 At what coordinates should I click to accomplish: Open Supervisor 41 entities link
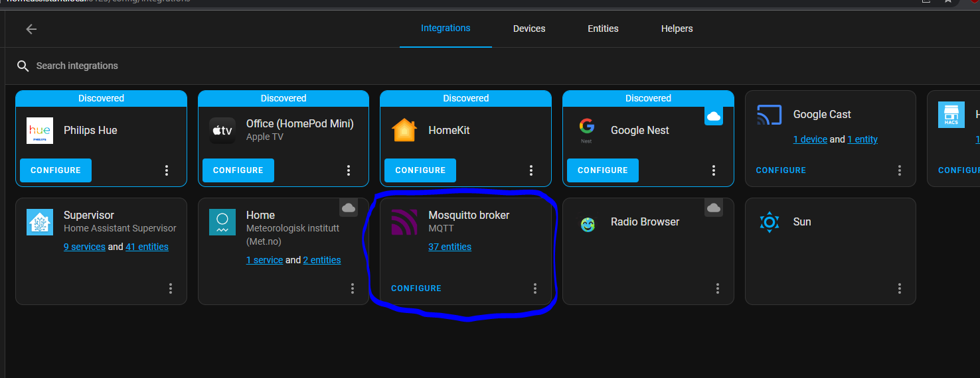147,247
